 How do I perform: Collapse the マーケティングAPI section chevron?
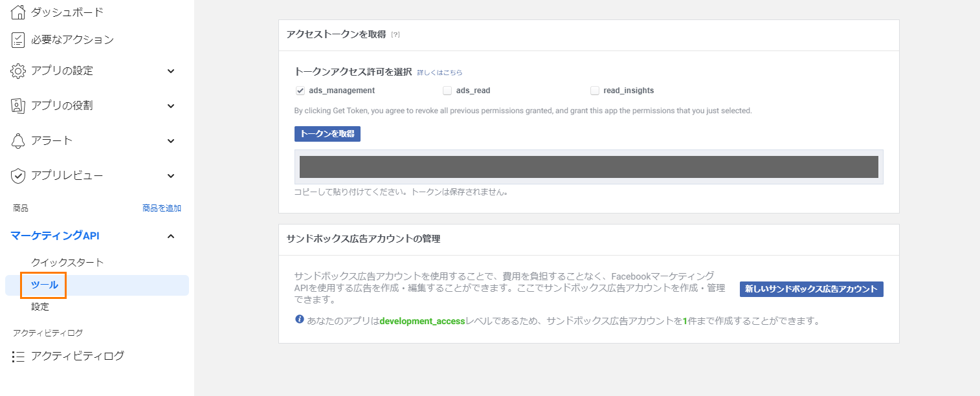tap(171, 236)
